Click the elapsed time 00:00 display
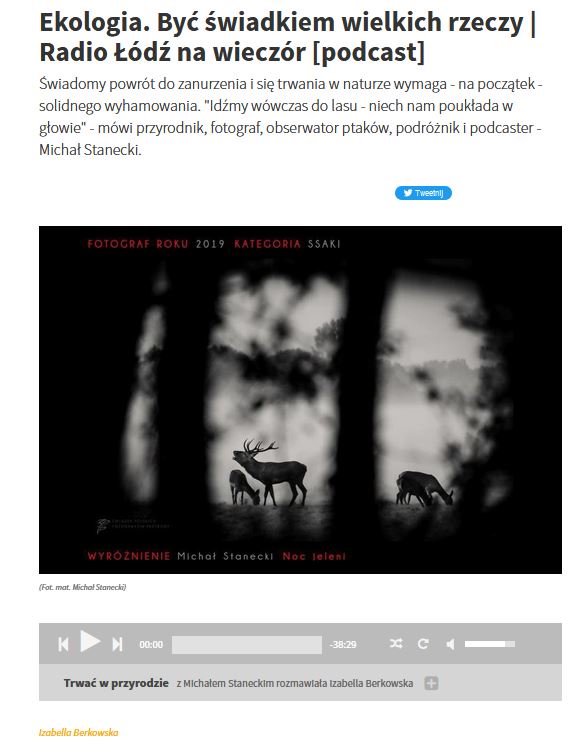 151,645
